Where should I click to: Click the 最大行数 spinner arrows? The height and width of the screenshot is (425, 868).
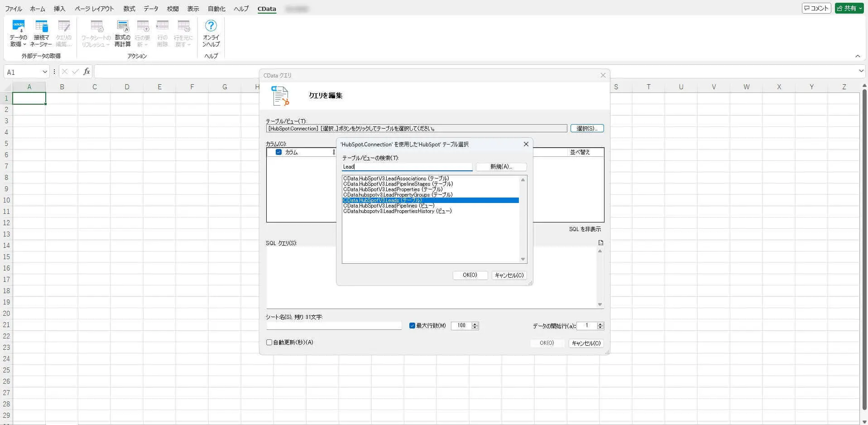[x=475, y=325]
